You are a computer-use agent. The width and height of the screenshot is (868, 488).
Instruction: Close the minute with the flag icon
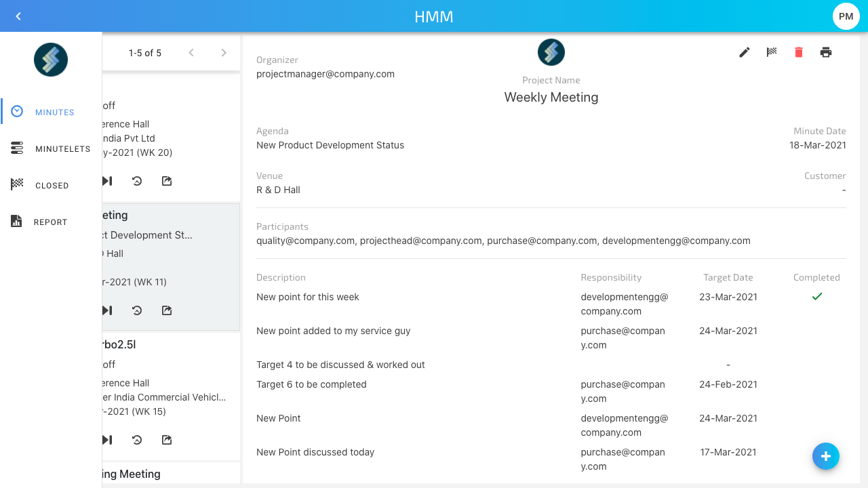coord(772,52)
